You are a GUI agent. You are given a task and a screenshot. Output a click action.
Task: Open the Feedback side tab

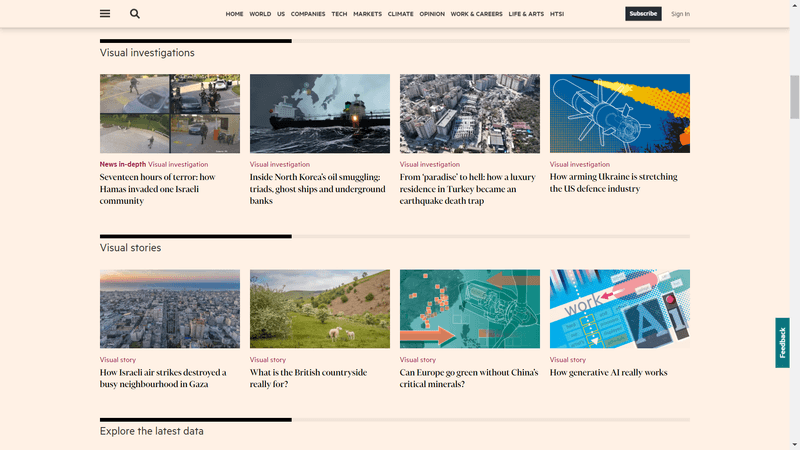782,343
